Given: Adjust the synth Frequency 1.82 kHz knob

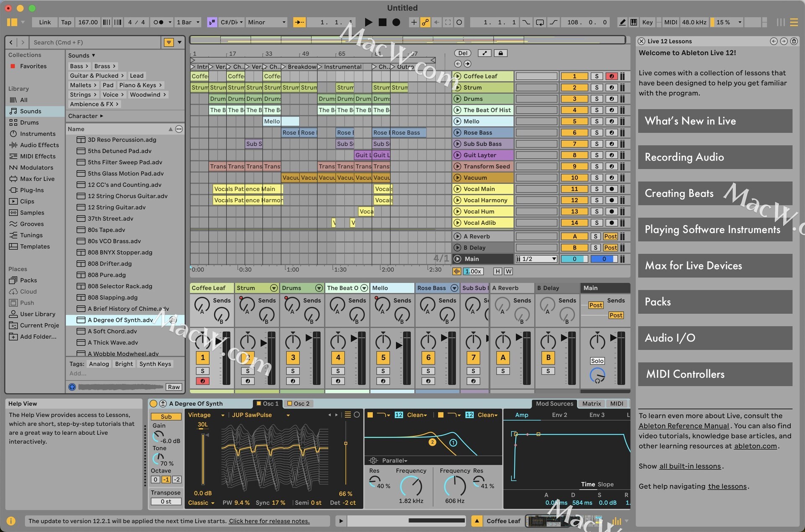Looking at the screenshot, I should click(411, 486).
